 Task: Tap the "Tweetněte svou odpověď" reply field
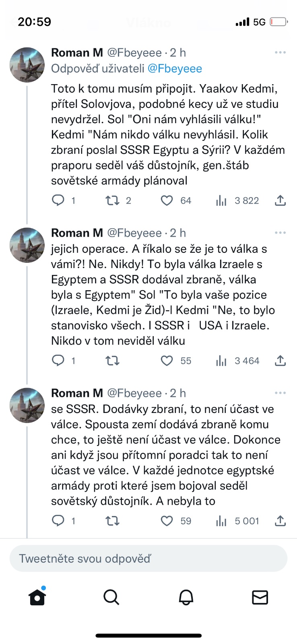(x=148, y=559)
